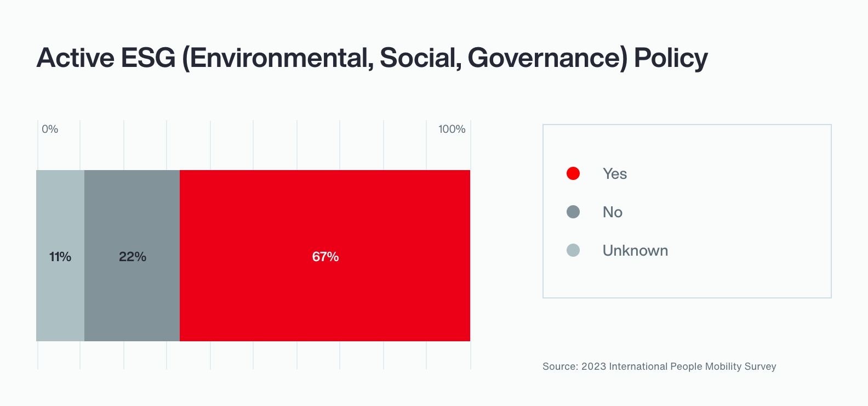Click the dark gray No legend dot
This screenshot has height=406, width=868.
click(x=573, y=212)
